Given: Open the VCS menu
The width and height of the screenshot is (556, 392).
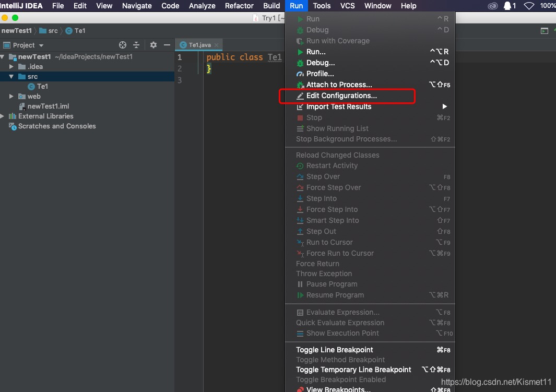Looking at the screenshot, I should click(x=348, y=6).
